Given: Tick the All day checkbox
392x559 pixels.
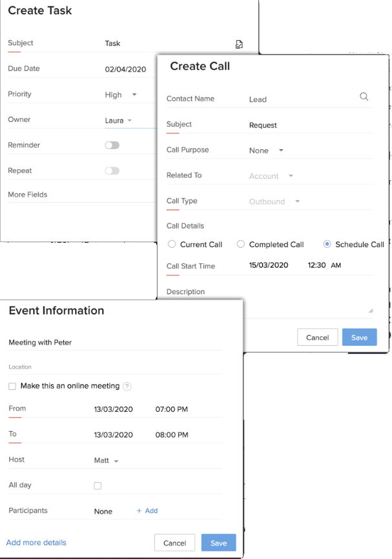Looking at the screenshot, I should pos(98,485).
